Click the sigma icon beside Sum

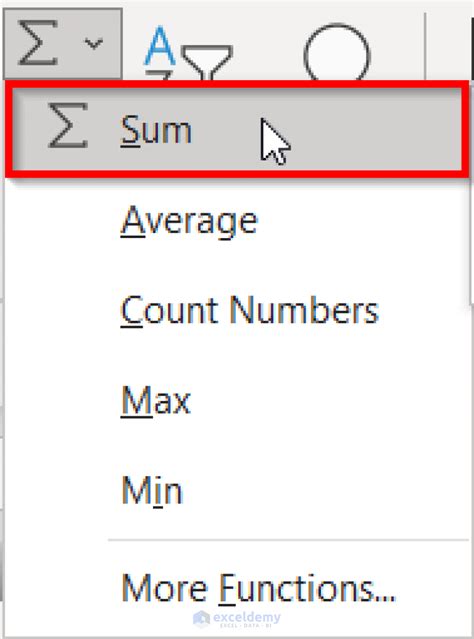[x=68, y=126]
